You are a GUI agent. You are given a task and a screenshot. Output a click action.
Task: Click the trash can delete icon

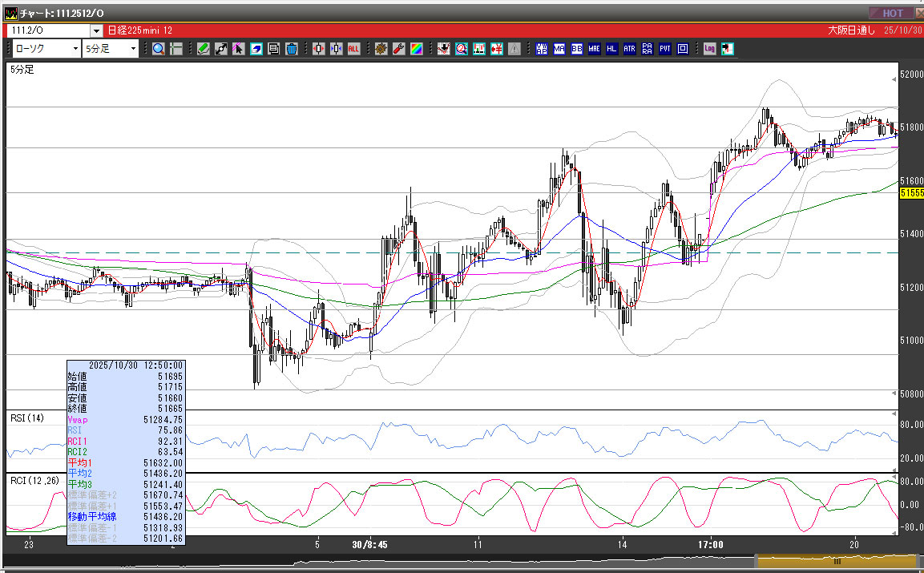tap(292, 49)
